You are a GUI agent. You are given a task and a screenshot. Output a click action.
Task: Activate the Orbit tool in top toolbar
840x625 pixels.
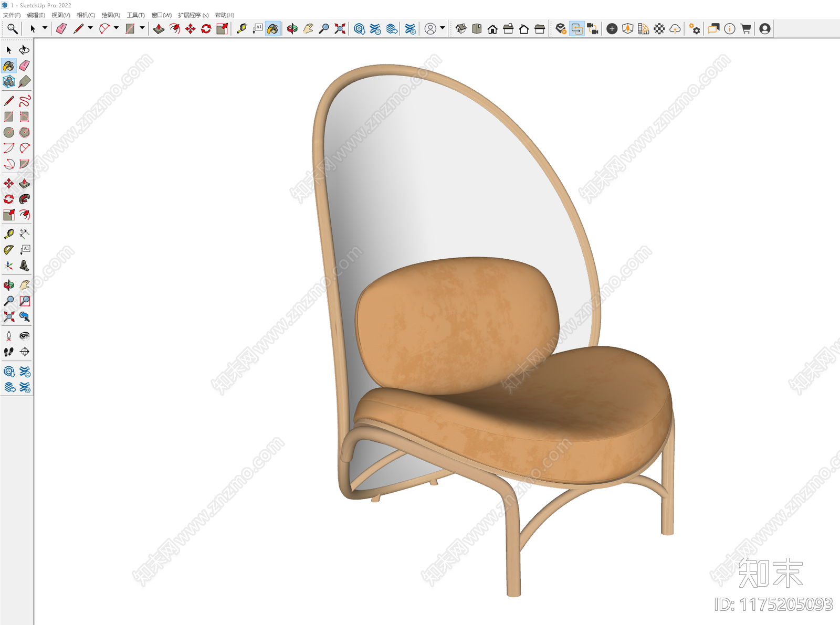(x=292, y=29)
